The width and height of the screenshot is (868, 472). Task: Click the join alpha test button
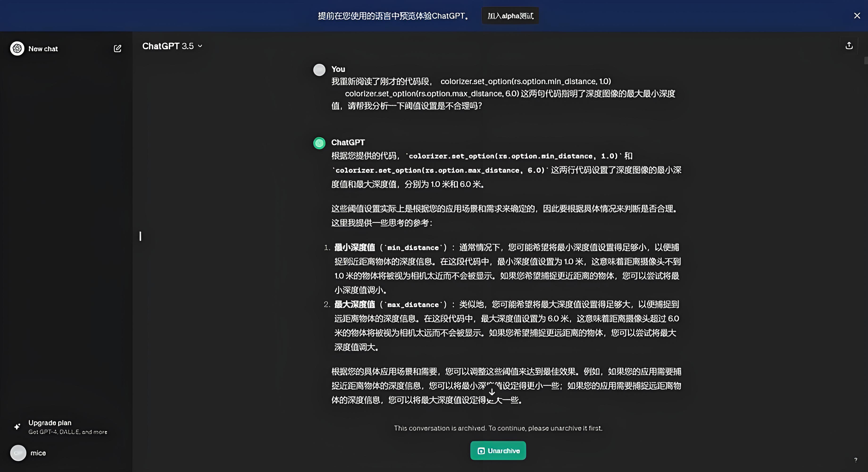point(510,16)
